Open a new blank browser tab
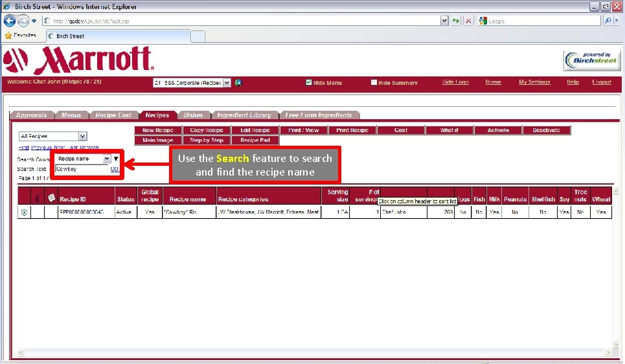The height and width of the screenshot is (364, 625). point(198,36)
